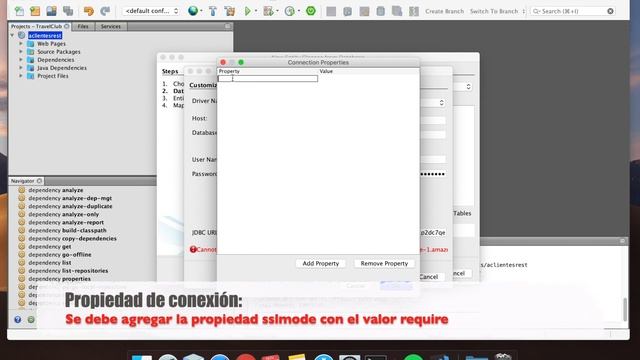Click the Project Files folder icon
The image size is (640, 360).
(31, 76)
